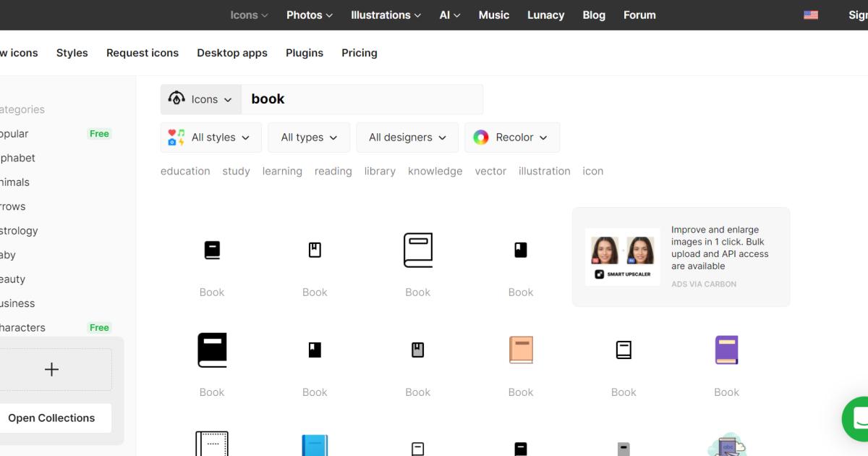Click the colorful All styles icon
The height and width of the screenshot is (456, 868).
[x=176, y=138]
